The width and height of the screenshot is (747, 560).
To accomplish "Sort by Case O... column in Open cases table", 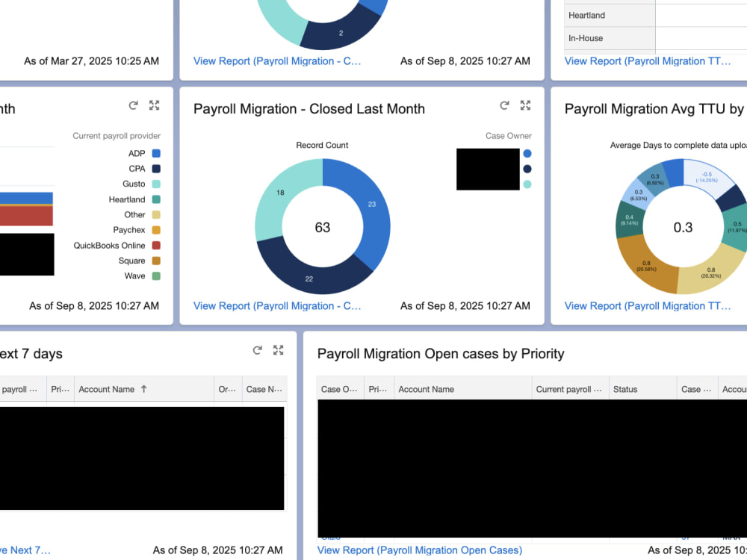I will [x=340, y=389].
